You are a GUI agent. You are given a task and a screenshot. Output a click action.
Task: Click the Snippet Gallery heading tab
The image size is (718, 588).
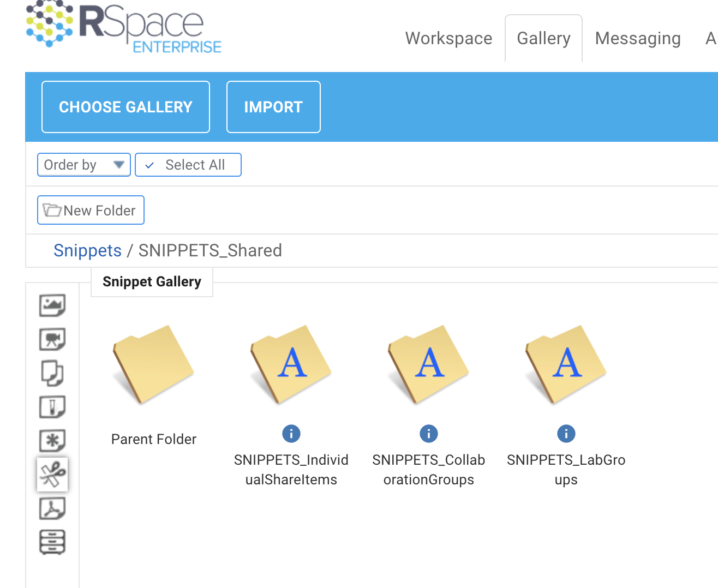tap(152, 281)
